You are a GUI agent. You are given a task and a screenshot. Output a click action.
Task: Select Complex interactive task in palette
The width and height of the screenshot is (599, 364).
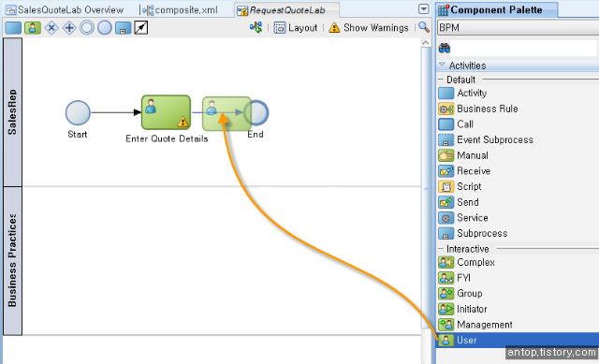pos(466,262)
